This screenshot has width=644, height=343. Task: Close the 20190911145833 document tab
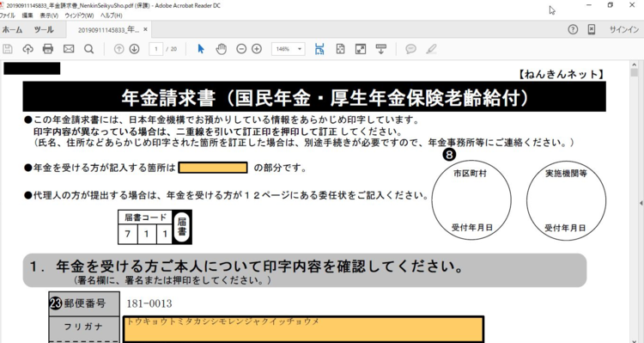[145, 29]
